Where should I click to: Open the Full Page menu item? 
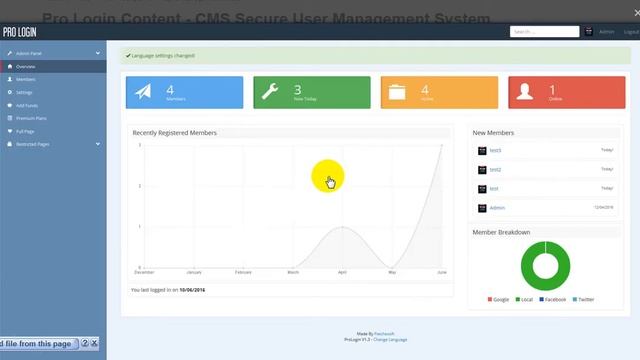(53, 131)
